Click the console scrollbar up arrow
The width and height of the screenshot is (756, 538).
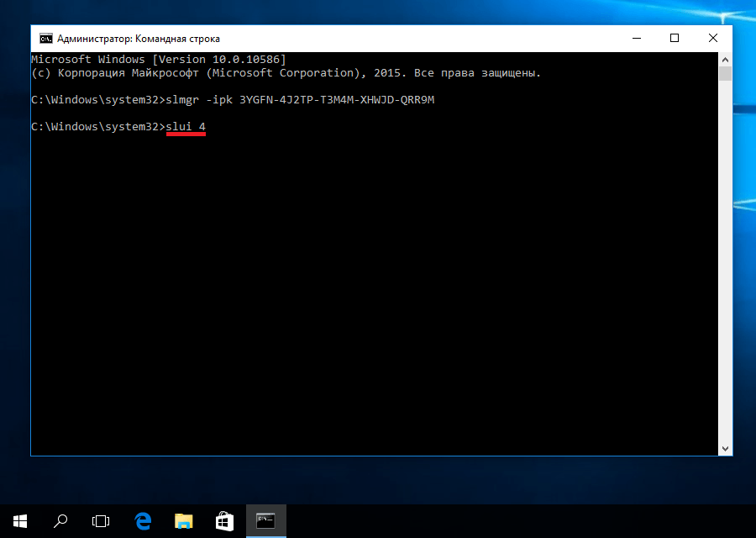(725, 59)
